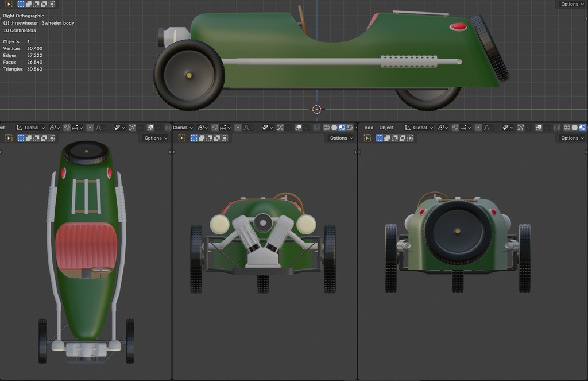Open Transform Pivot Point menu in bottom-left viewport
Viewport: 588px width, 381px height.
(55, 128)
